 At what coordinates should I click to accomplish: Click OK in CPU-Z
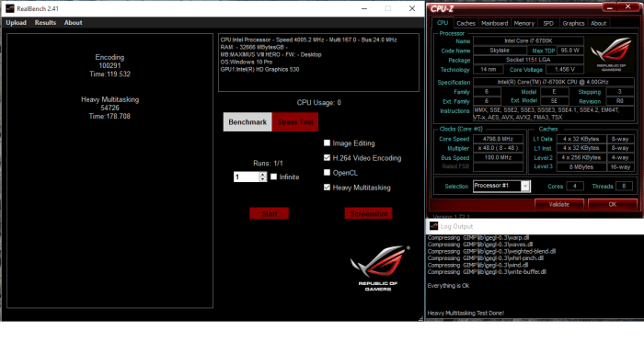pyautogui.click(x=613, y=204)
